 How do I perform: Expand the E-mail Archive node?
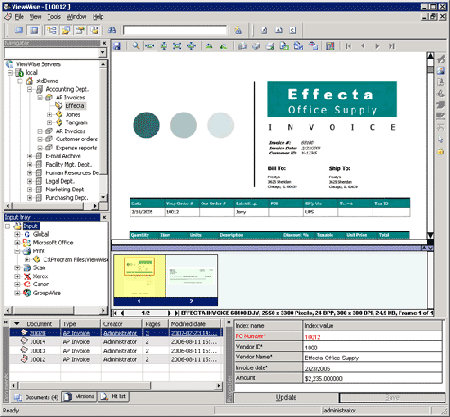coord(30,156)
